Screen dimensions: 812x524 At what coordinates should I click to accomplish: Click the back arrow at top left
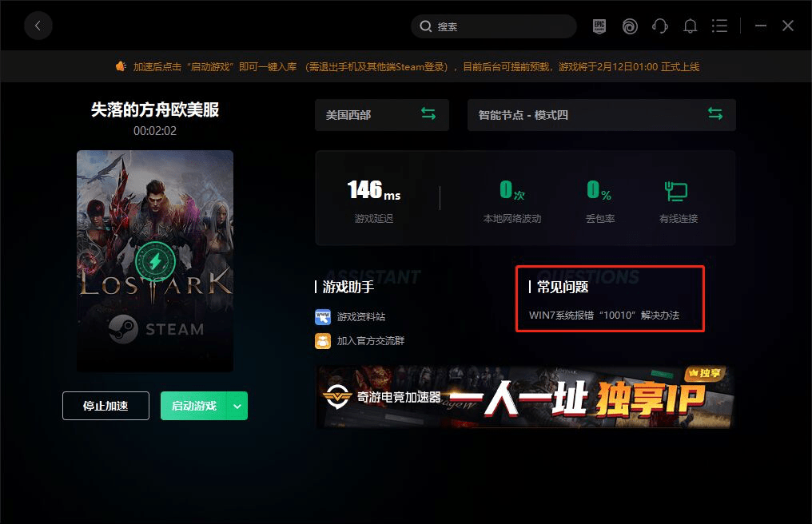38,26
